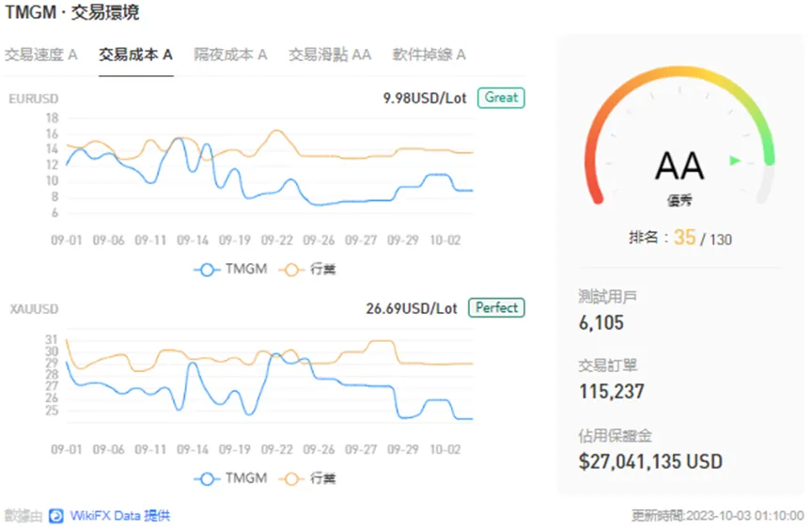
Task: Switch to the 隔夜成本 A tab
Action: [230, 54]
